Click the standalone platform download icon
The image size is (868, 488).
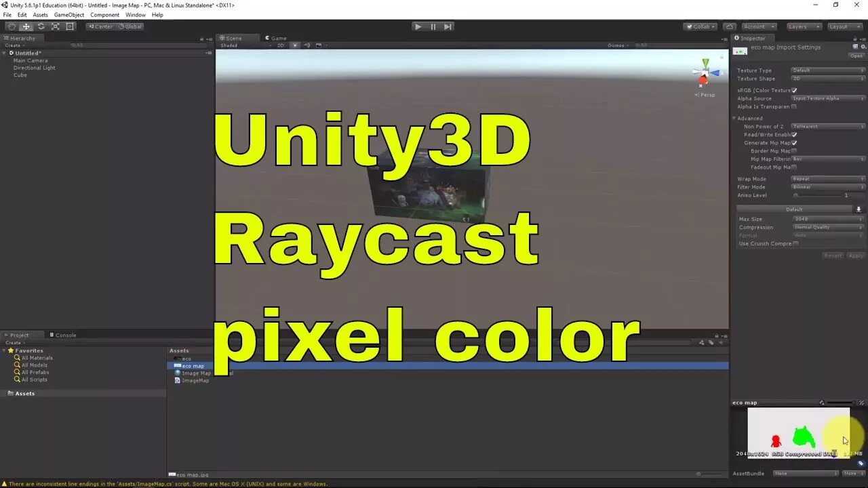[859, 209]
